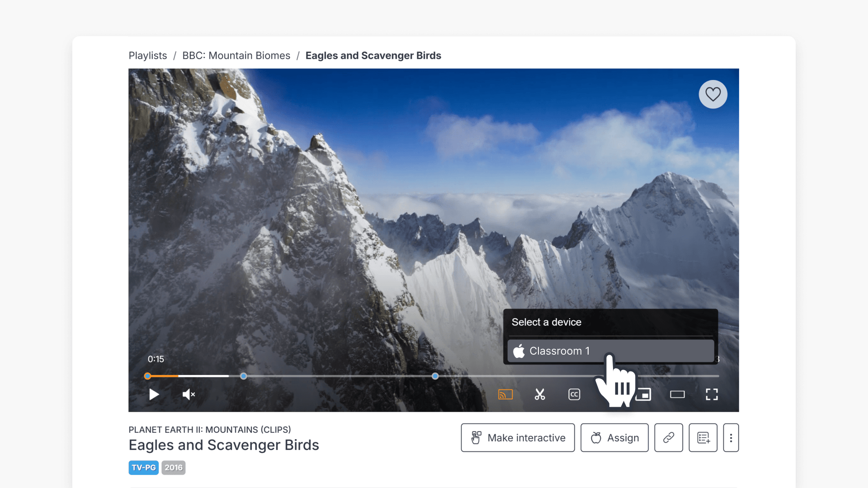
Task: Go to Playlists breadcrumb
Action: [148, 56]
